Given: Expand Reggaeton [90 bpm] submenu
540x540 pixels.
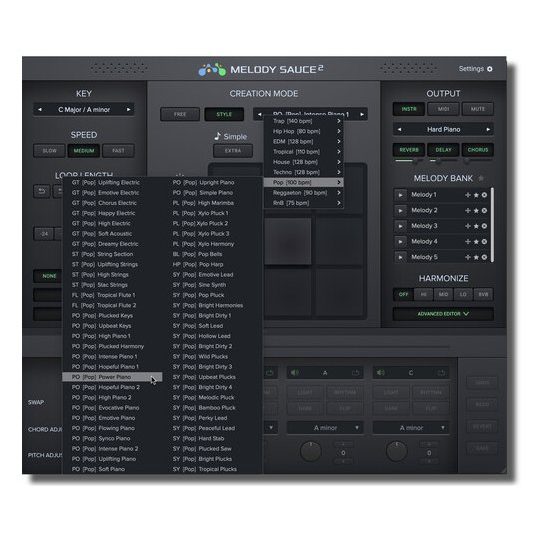Looking at the screenshot, I should coord(303,193).
